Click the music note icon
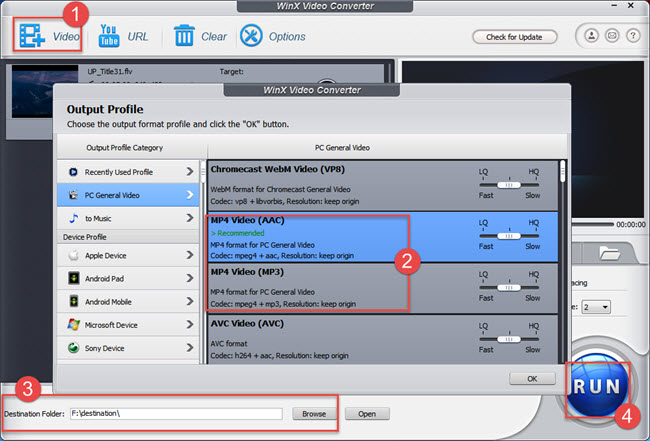 coord(73,218)
